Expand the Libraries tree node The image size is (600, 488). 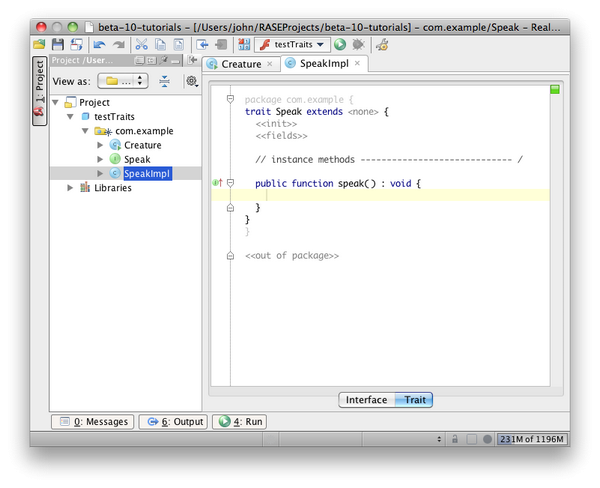71,188
